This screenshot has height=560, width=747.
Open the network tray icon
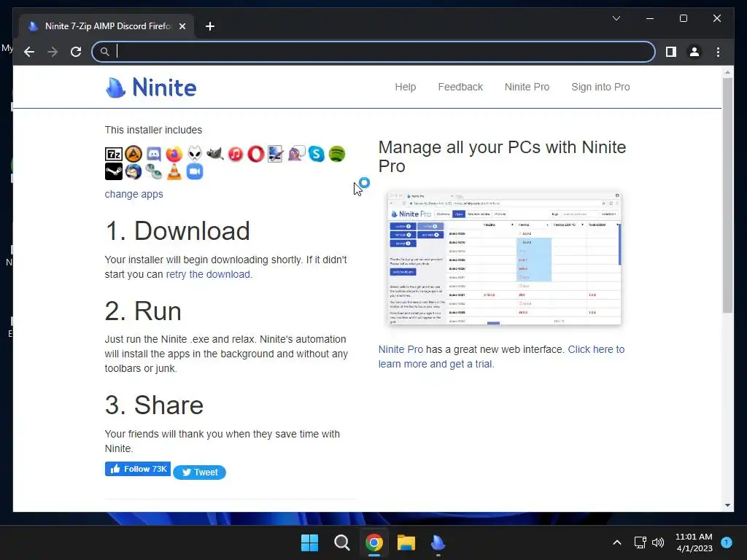[x=640, y=542]
